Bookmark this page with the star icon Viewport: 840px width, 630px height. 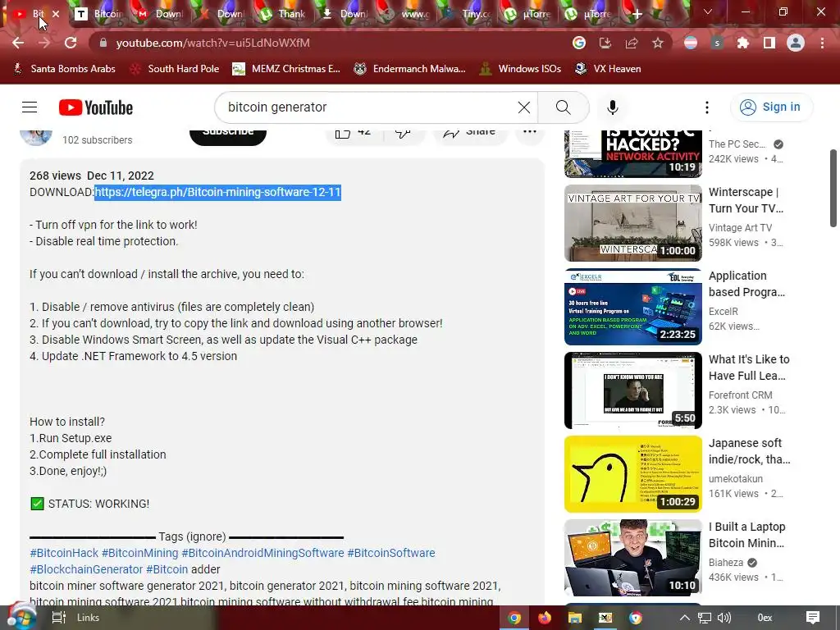pyautogui.click(x=658, y=43)
